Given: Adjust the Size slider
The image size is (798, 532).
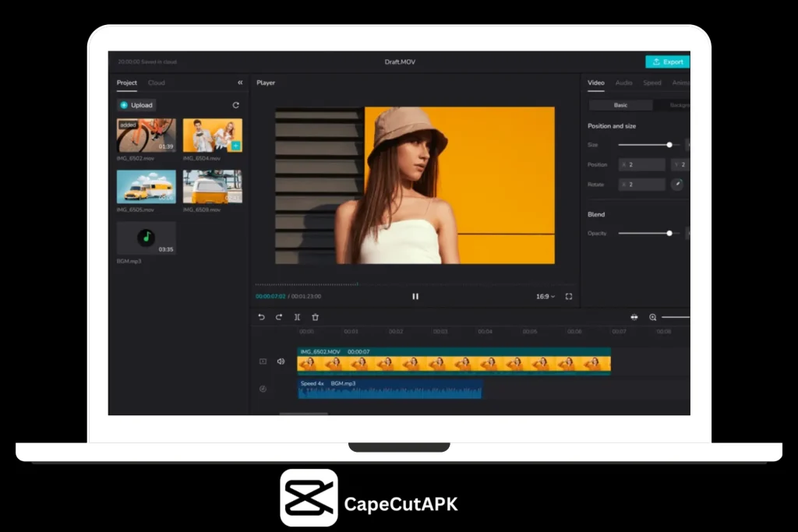Looking at the screenshot, I should (649, 145).
